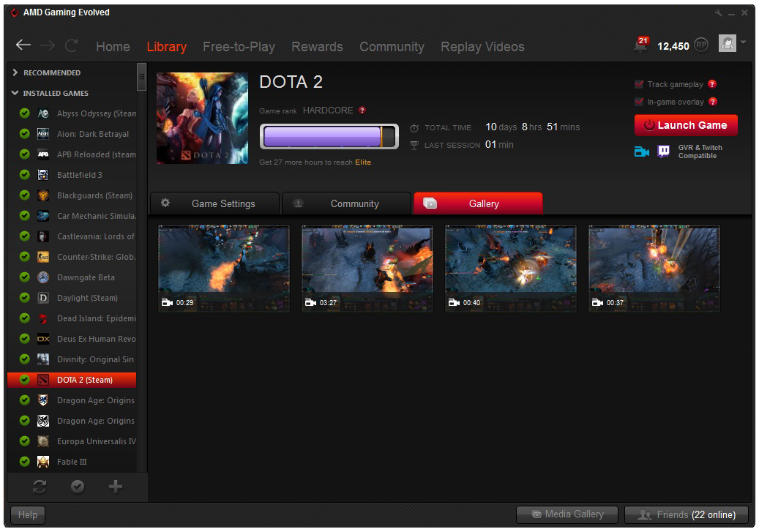The width and height of the screenshot is (759, 532).
Task: Open the settings wrench icon in title bar
Action: 718,13
